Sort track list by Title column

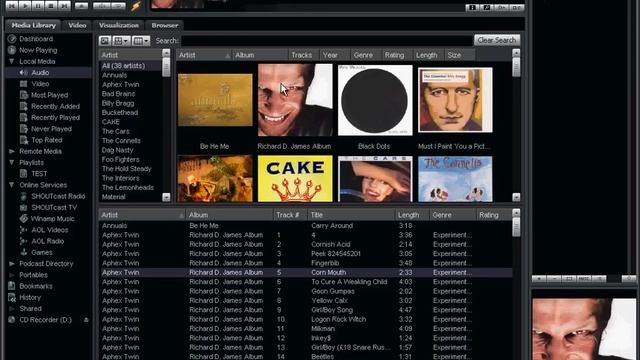coord(351,215)
